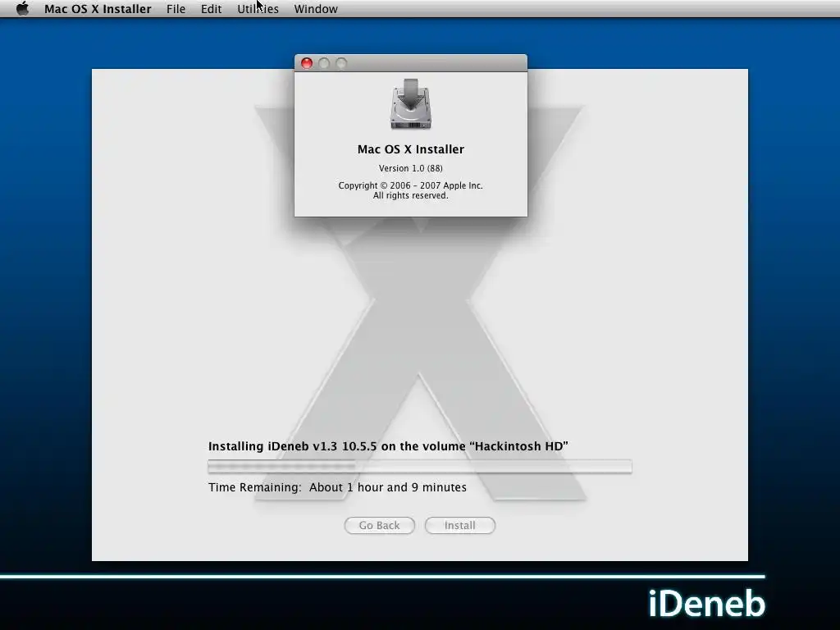Open the File menu

(x=176, y=9)
